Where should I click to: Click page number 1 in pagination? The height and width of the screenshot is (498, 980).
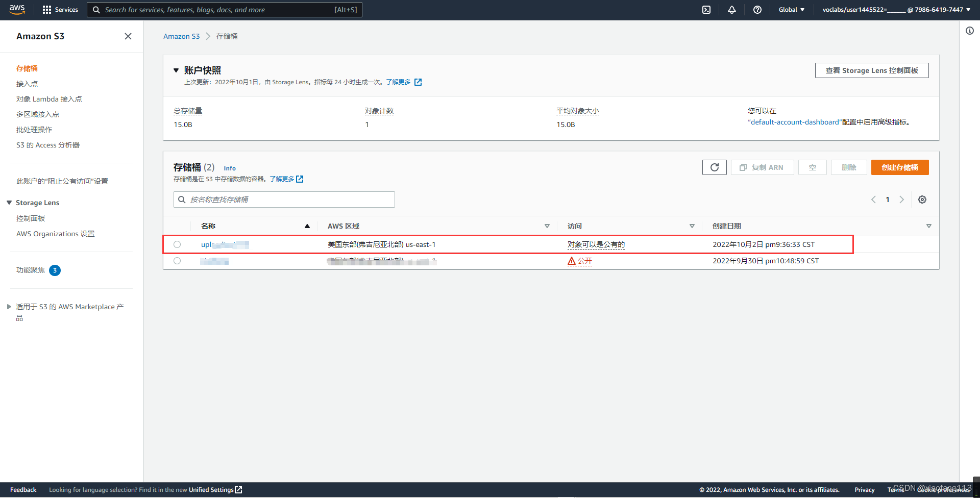pos(888,200)
